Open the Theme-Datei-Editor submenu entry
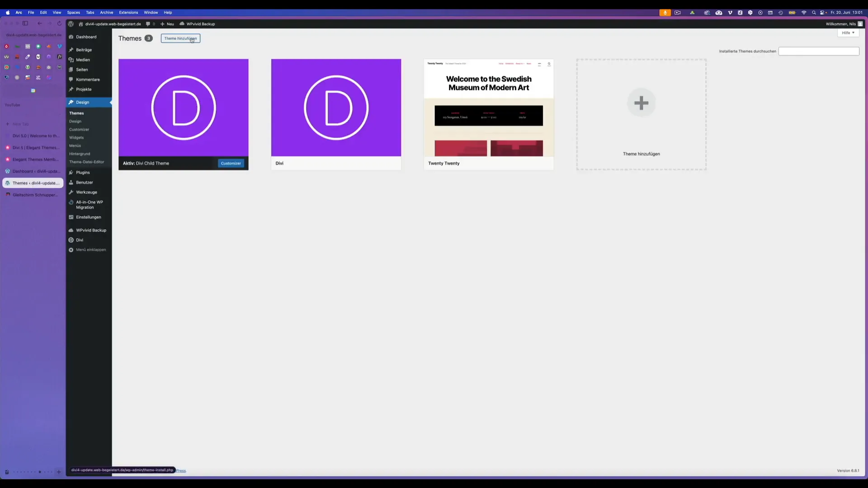868x488 pixels. [86, 162]
